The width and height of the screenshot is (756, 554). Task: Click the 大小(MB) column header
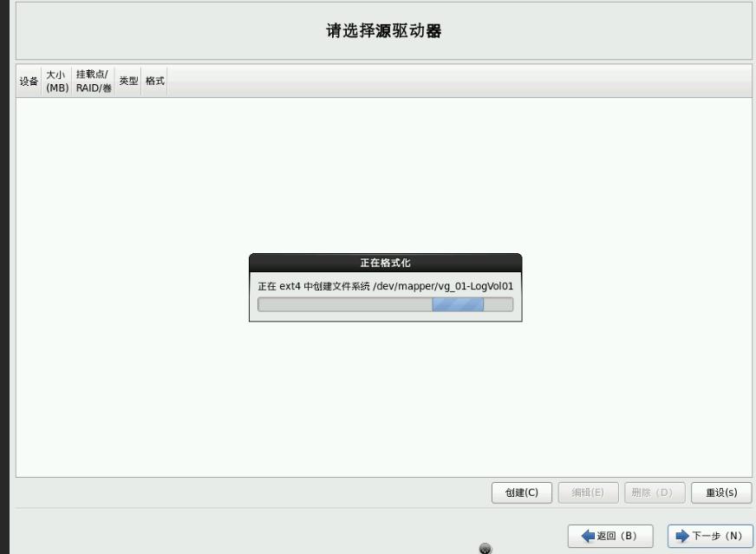click(x=55, y=80)
